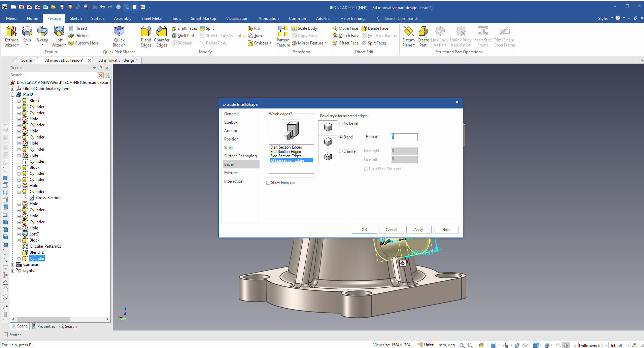Open the Sketch ribbon tab

pos(76,19)
